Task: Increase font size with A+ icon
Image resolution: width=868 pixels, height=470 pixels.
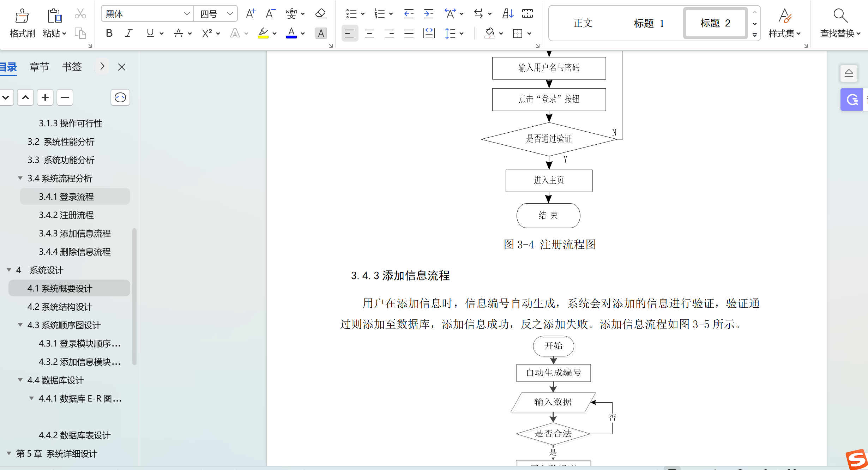Action: click(x=251, y=14)
